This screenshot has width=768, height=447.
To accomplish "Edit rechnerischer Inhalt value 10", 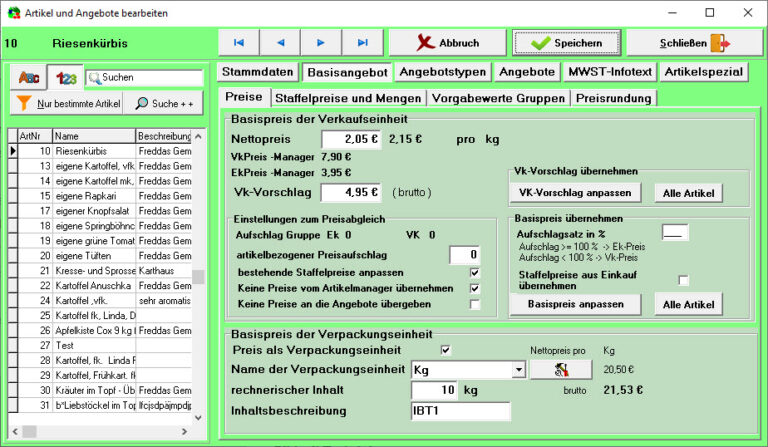I will point(434,390).
